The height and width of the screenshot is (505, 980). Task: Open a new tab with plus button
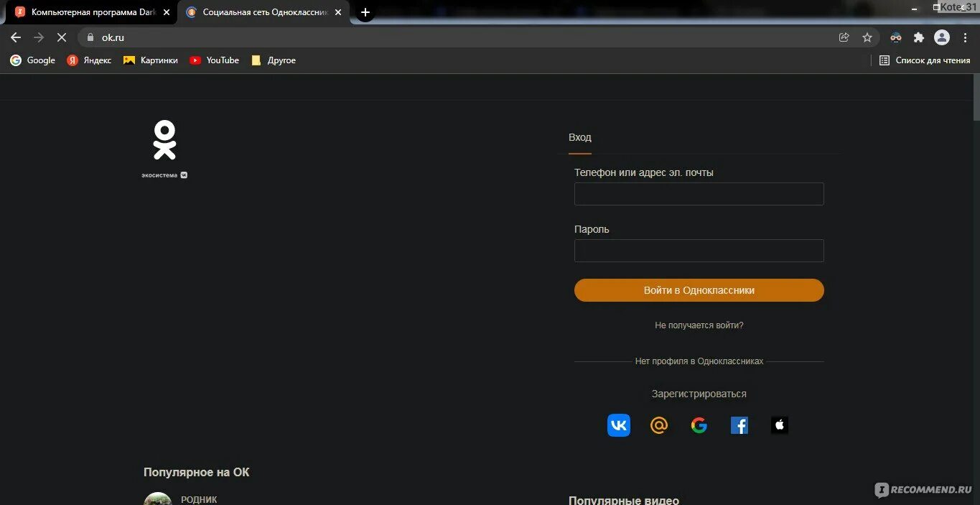(x=365, y=12)
